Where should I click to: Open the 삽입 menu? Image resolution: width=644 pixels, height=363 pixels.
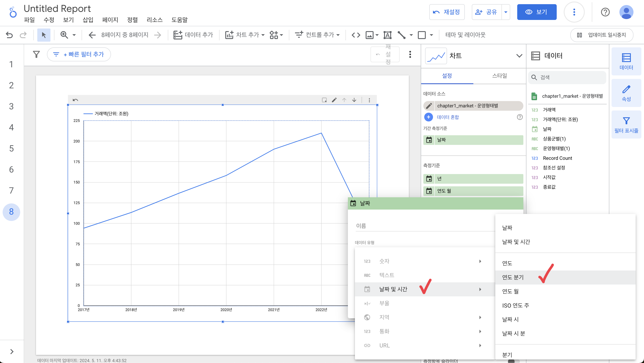(88, 20)
